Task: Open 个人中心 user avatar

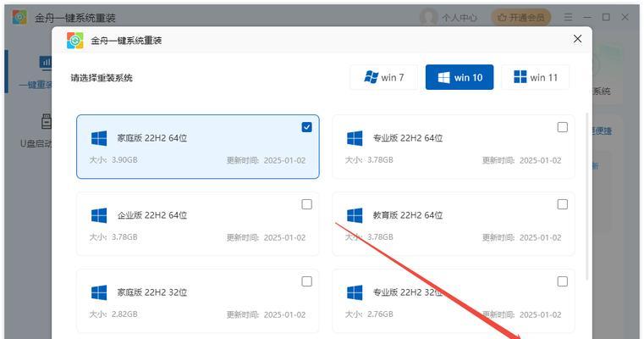Action: [428, 17]
